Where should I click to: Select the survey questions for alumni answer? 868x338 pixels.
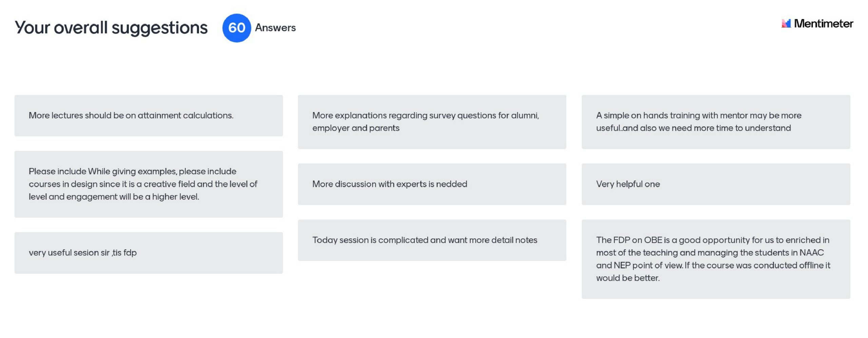click(432, 122)
